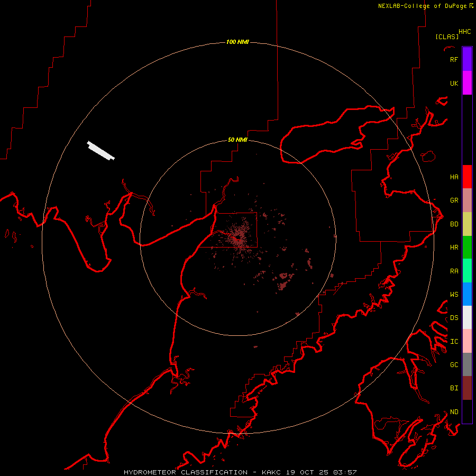
Task: Click the GC gray legend color block
Action: pos(467,364)
